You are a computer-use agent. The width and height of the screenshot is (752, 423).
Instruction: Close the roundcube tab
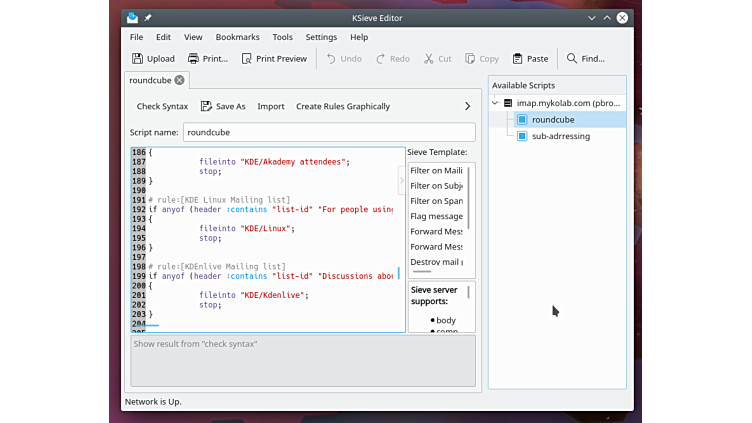pos(180,80)
